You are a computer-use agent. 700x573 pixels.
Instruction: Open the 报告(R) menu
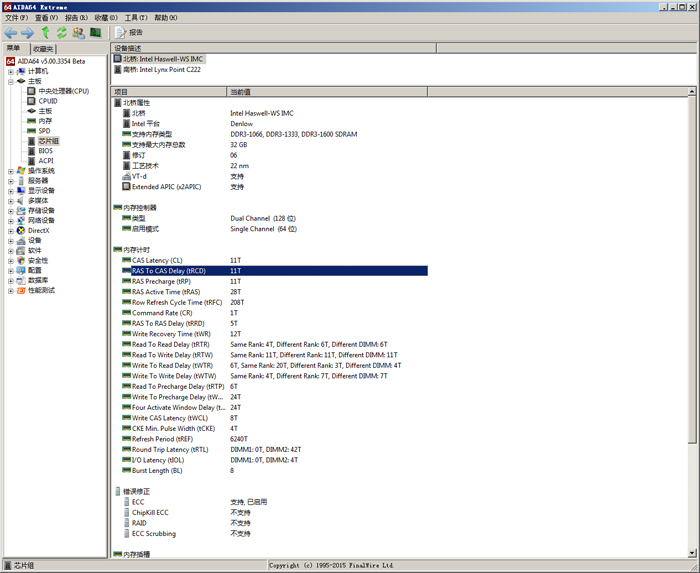click(x=76, y=18)
